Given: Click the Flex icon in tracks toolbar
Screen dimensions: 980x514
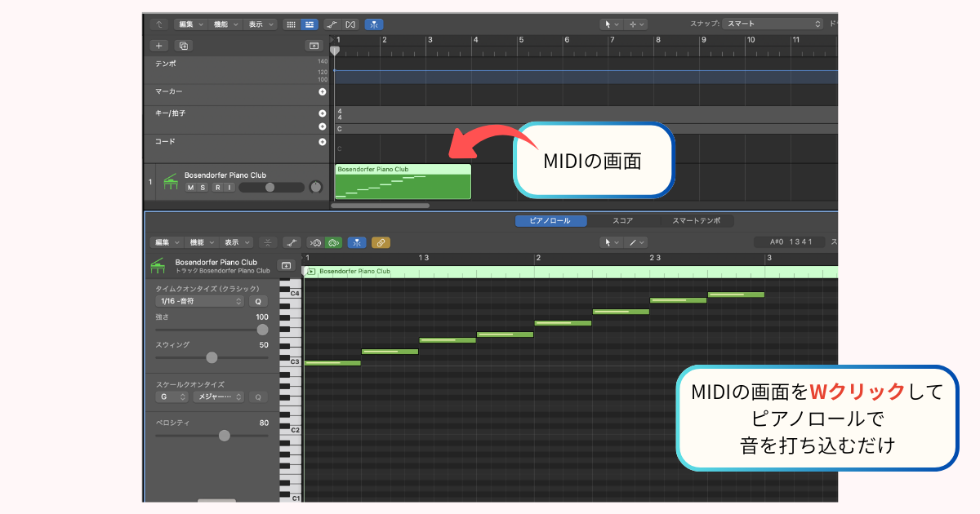Looking at the screenshot, I should click(350, 24).
